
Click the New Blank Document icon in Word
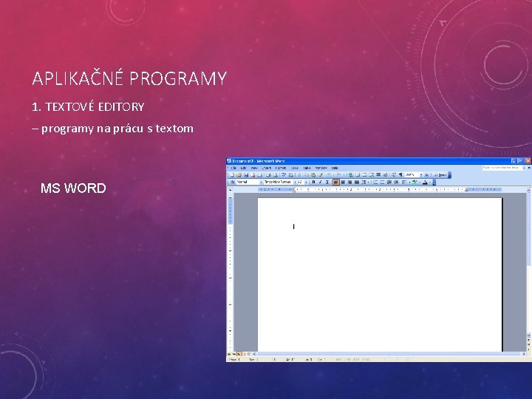point(233,175)
